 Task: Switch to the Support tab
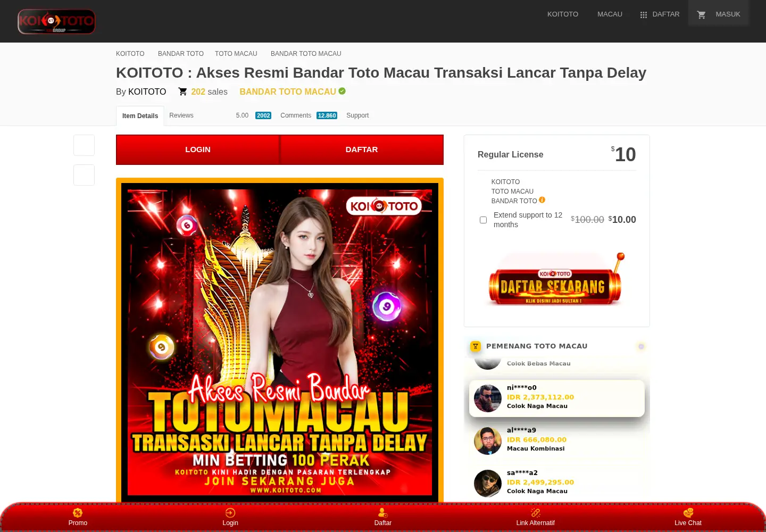357,115
